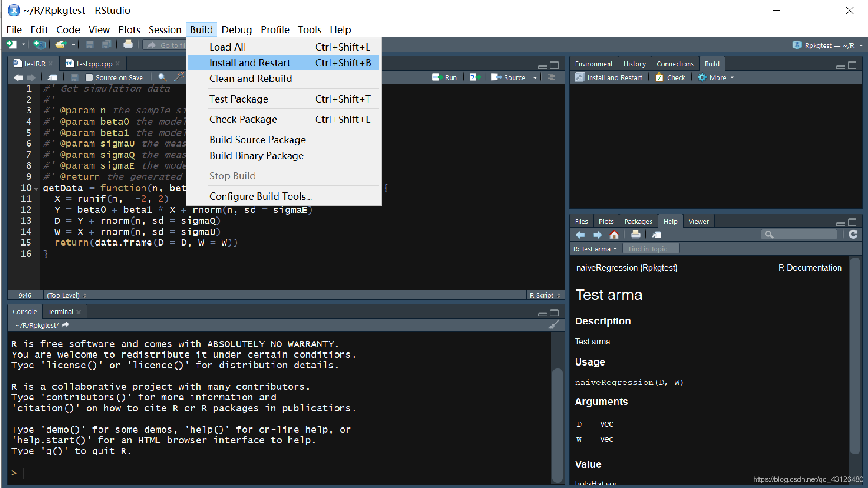The height and width of the screenshot is (488, 868).
Task: Run the current line with the Run button
Action: 445,77
